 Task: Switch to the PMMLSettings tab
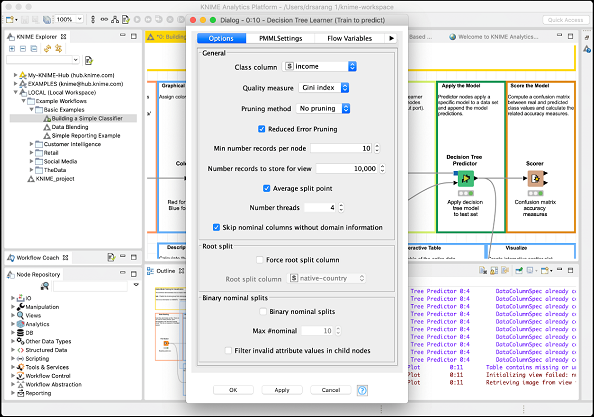pyautogui.click(x=280, y=38)
